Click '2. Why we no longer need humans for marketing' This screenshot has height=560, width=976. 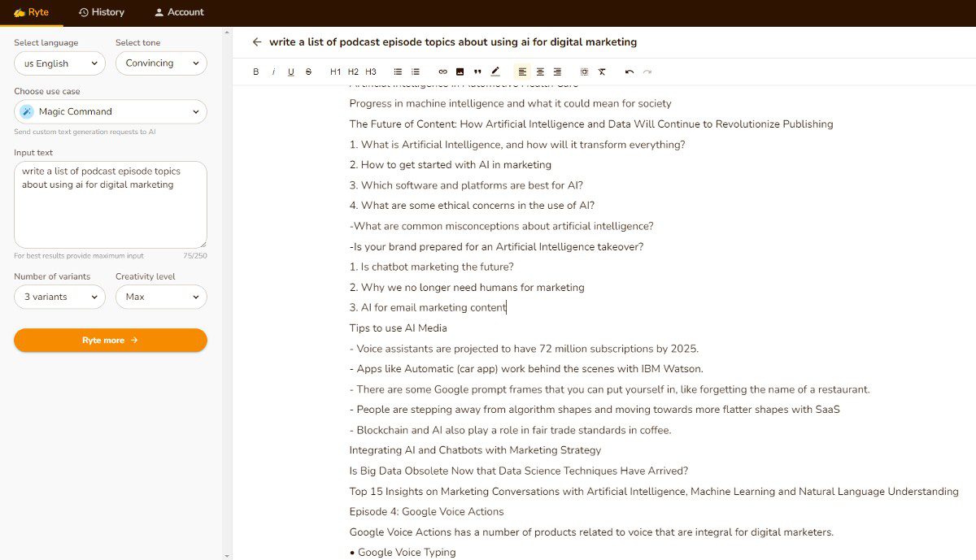468,287
